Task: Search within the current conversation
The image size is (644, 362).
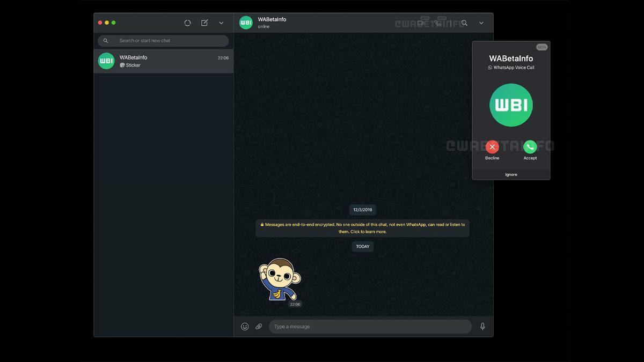Action: pyautogui.click(x=464, y=23)
